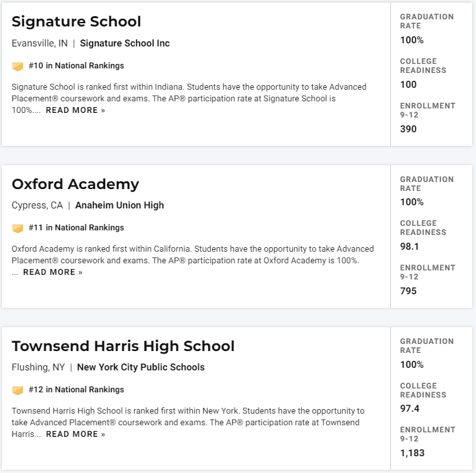The width and height of the screenshot is (476, 473).
Task: Select the #11 in National Rankings text
Action: point(76,228)
